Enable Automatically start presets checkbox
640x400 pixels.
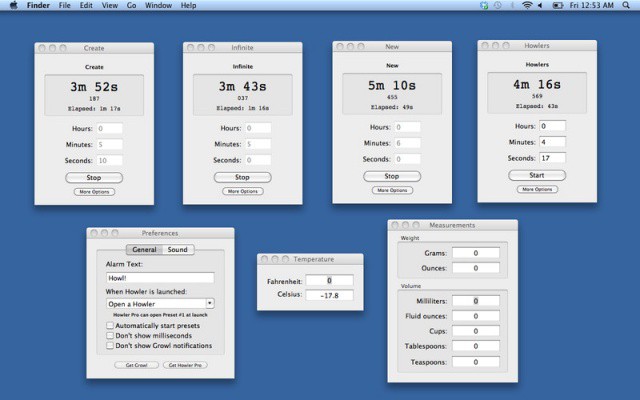pos(110,325)
